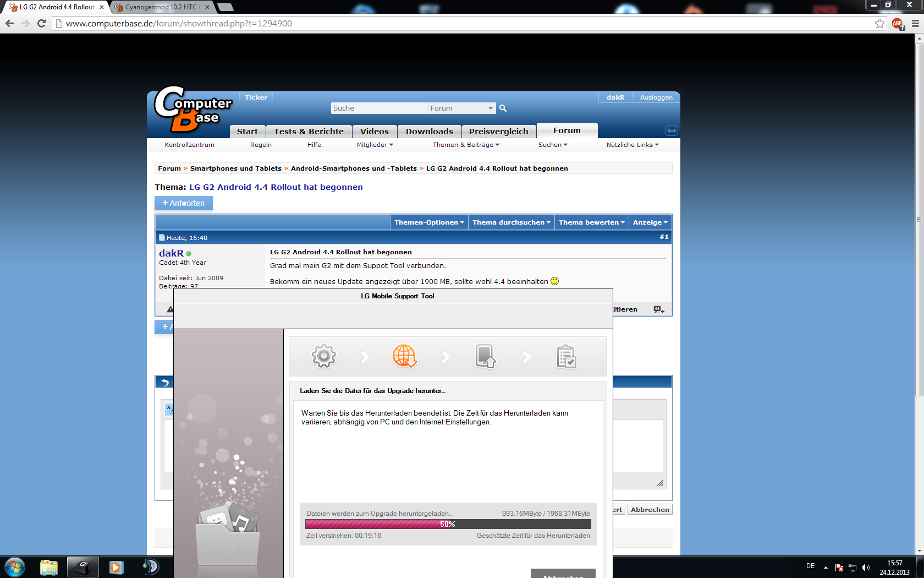Click the post document icon near Heute
Viewport: 924px width, 578px height.
click(x=162, y=238)
